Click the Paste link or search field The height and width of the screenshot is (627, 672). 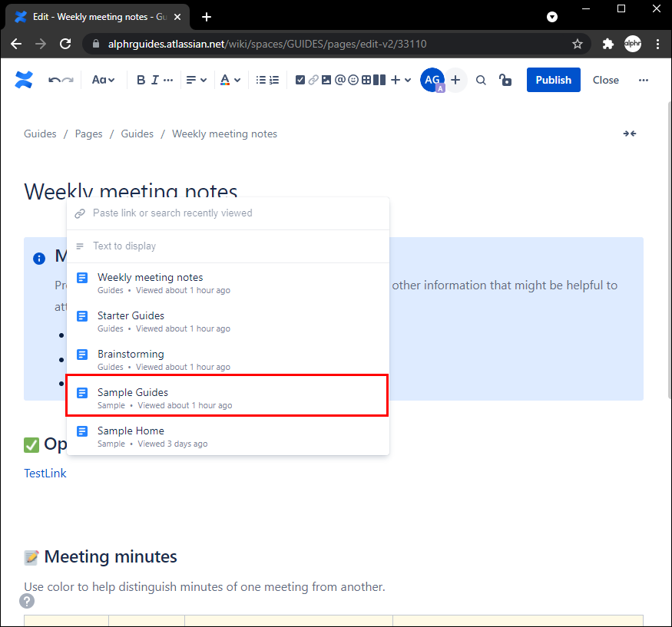click(x=228, y=213)
